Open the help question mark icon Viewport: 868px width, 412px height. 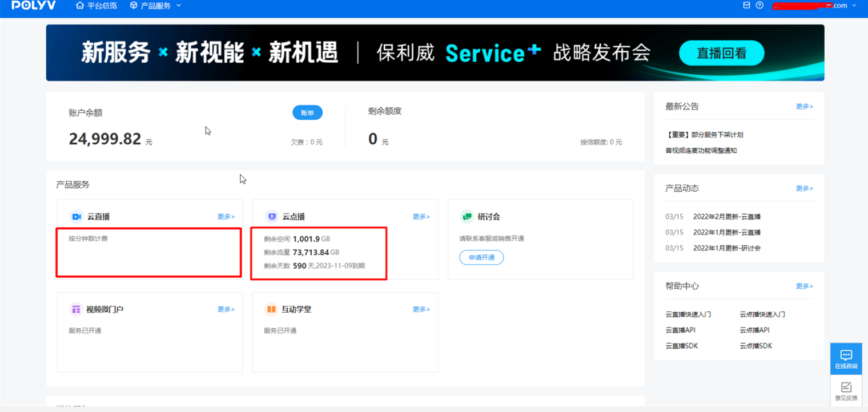pos(759,5)
